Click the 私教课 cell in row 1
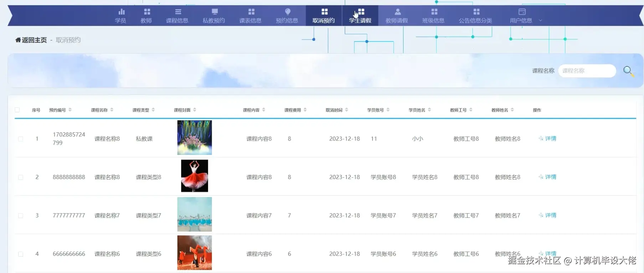Viewport: 644px width, 273px height. coord(144,139)
